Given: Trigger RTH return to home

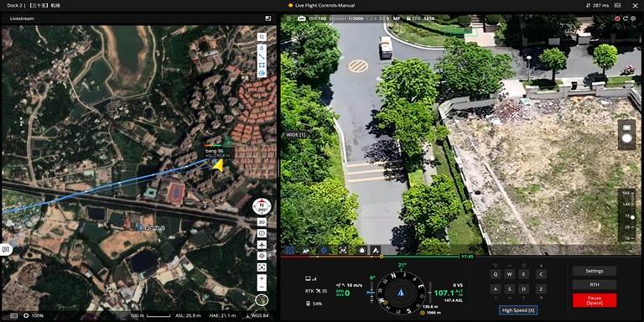Looking at the screenshot, I should [x=595, y=284].
